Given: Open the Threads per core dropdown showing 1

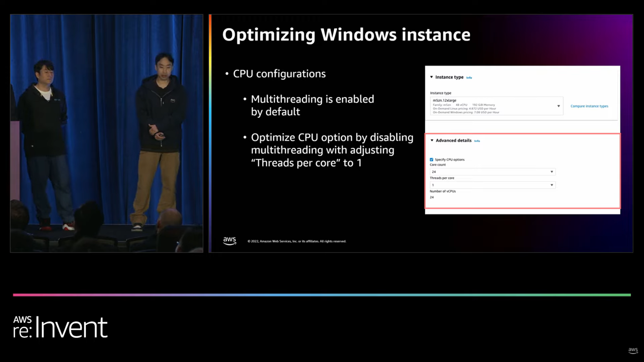Looking at the screenshot, I should (492, 185).
